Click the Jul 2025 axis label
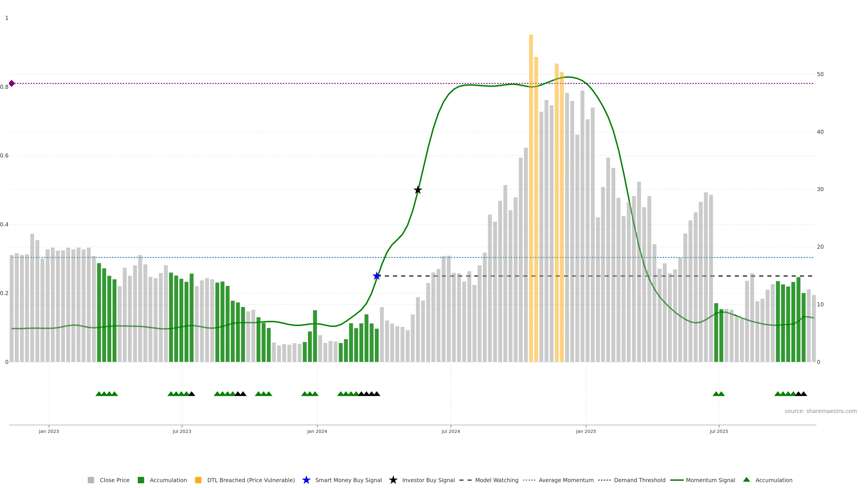868x488 pixels. (718, 431)
